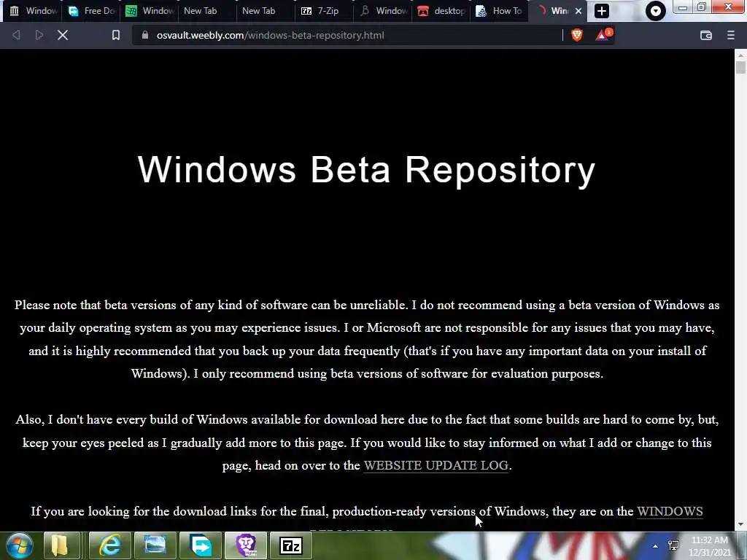Open Brave Rewards triangle icon
This screenshot has width=747, height=560.
pos(603,35)
